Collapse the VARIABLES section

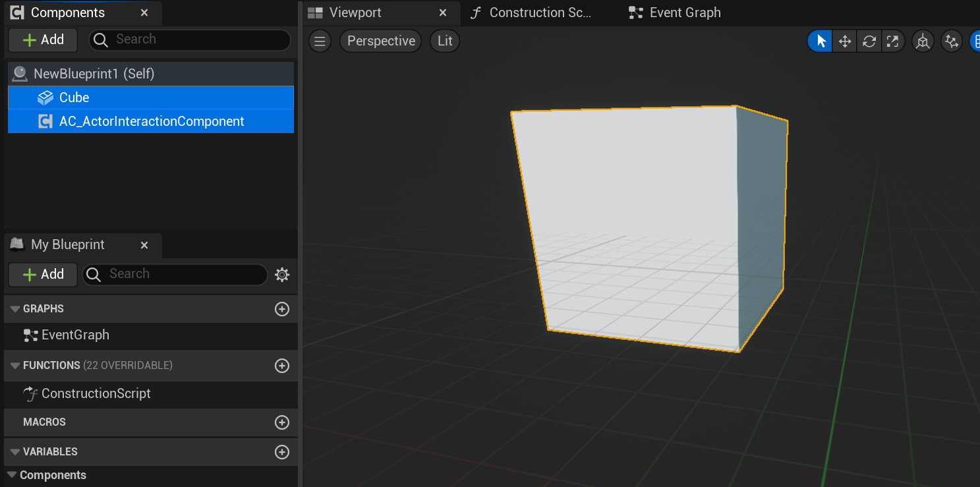14,452
